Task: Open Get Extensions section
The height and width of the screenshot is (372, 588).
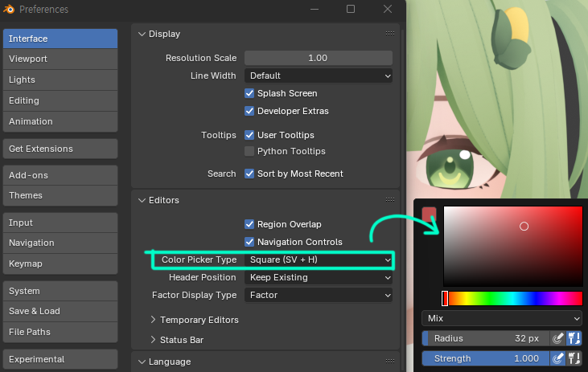Action: pyautogui.click(x=60, y=149)
